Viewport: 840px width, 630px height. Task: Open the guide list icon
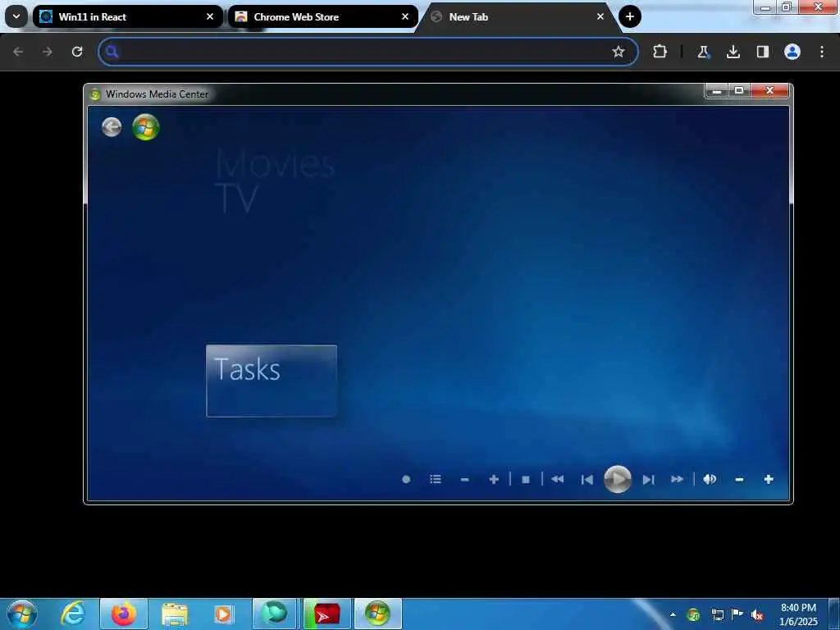tap(436, 479)
